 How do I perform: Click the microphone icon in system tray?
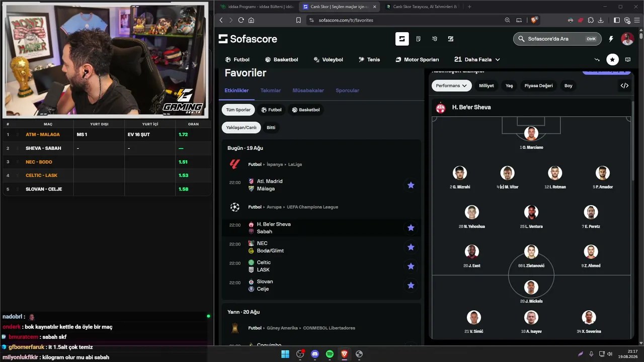tap(591, 354)
